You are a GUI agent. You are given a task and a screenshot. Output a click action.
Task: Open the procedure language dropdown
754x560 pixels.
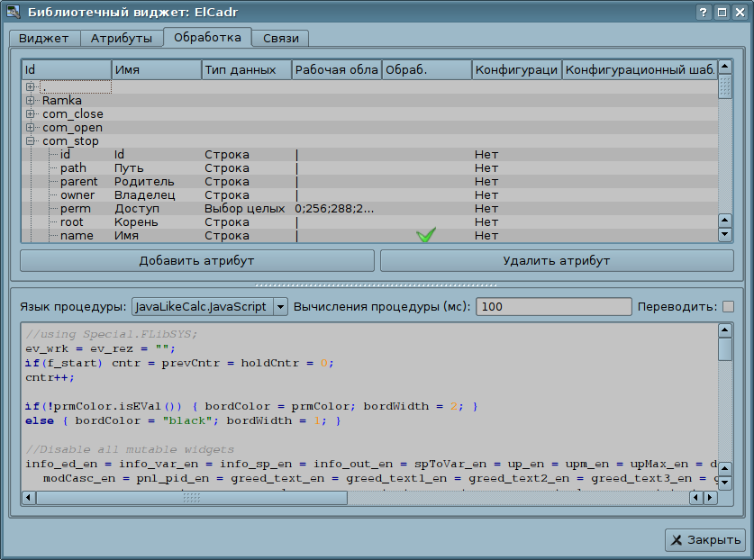(279, 307)
